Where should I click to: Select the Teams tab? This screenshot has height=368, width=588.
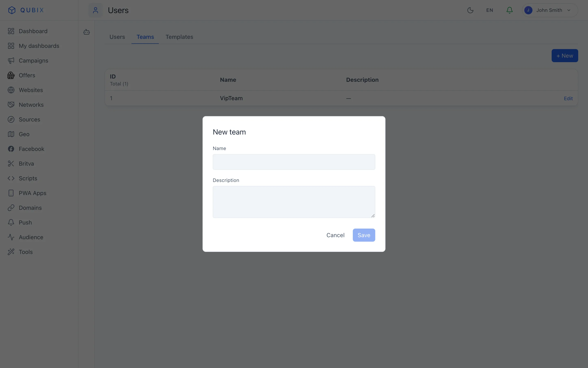(145, 37)
